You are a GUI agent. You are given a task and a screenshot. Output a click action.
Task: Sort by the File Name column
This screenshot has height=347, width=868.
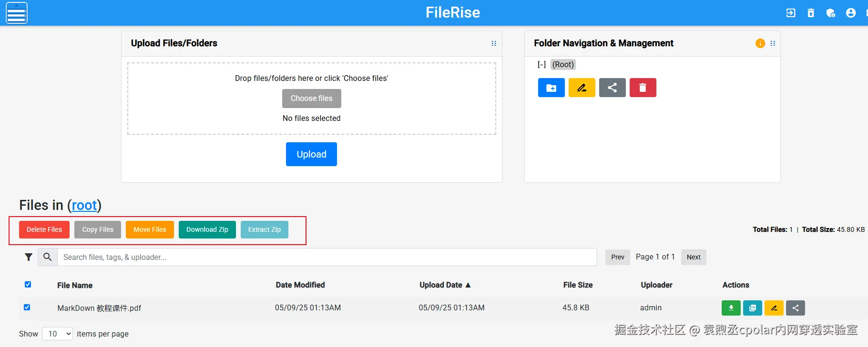75,286
